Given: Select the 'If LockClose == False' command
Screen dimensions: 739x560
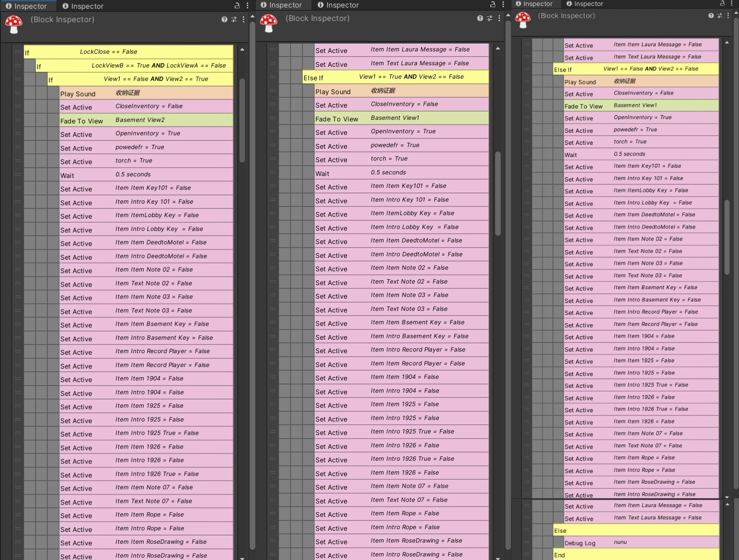Looking at the screenshot, I should pos(128,52).
